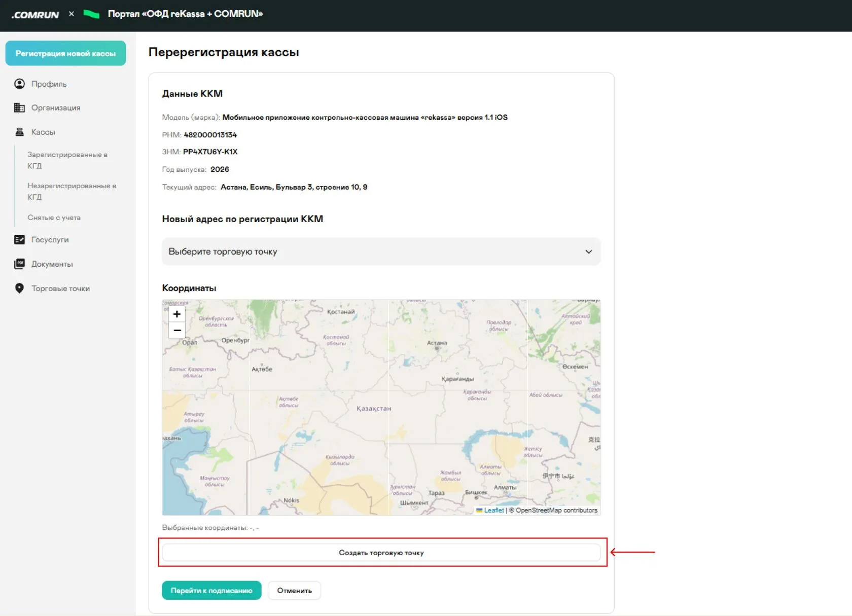Viewport: 852px width, 616px height.
Task: Open the Профиль menu item
Action: 49,84
